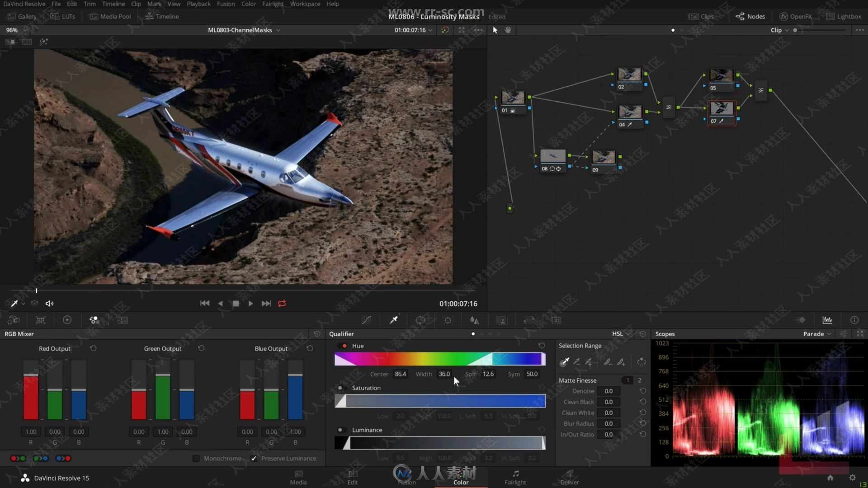Open the Camera Raw palette icon
The width and height of the screenshot is (868, 488).
14,320
